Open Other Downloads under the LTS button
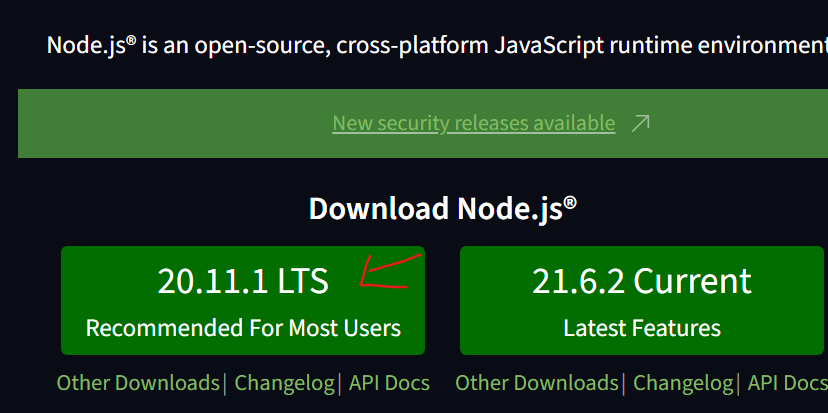The image size is (828, 413). (138, 383)
